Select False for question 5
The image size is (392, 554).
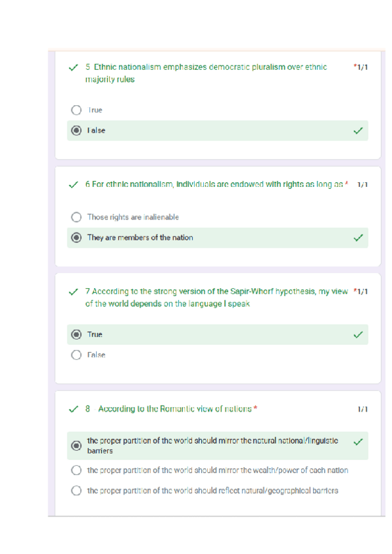pos(76,131)
